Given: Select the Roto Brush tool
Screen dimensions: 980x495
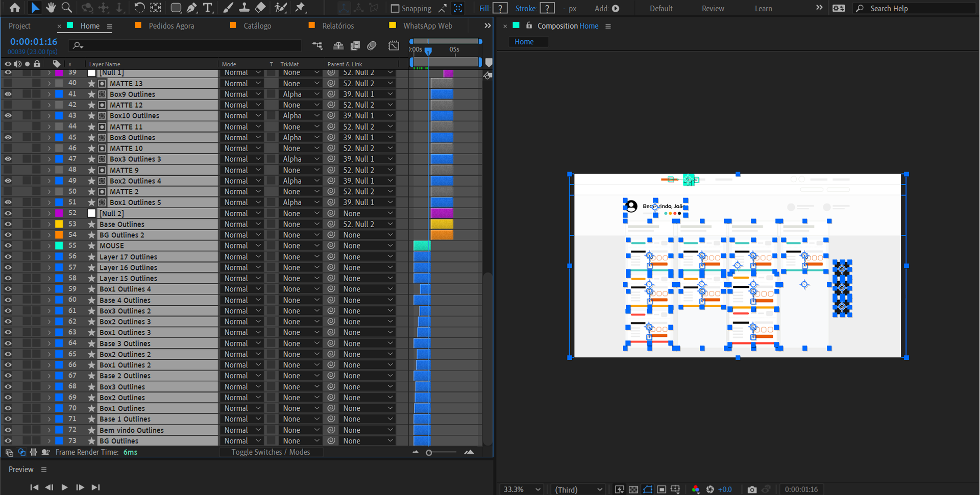Looking at the screenshot, I should (x=280, y=8).
